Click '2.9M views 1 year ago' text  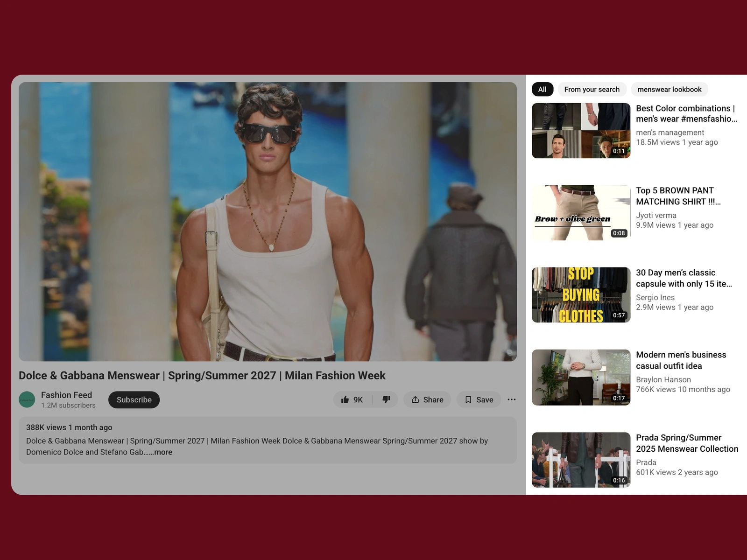coord(675,307)
